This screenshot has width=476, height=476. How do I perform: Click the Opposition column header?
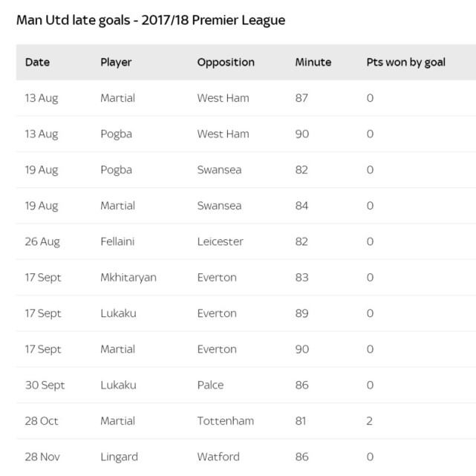pos(226,62)
